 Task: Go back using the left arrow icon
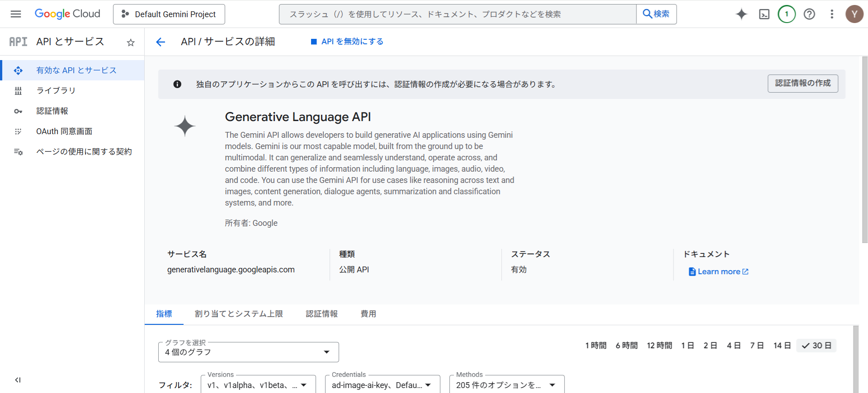160,42
